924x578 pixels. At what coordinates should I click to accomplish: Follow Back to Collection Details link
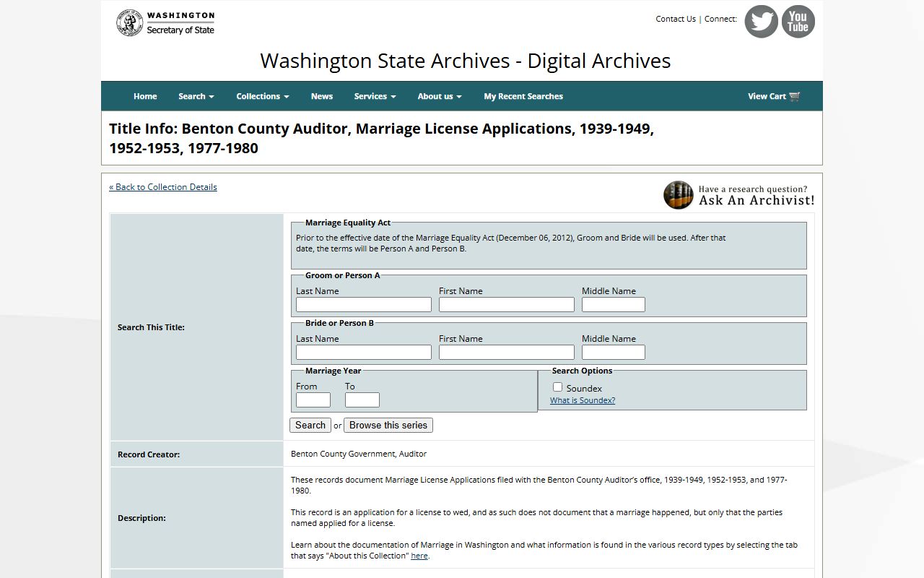tap(163, 186)
